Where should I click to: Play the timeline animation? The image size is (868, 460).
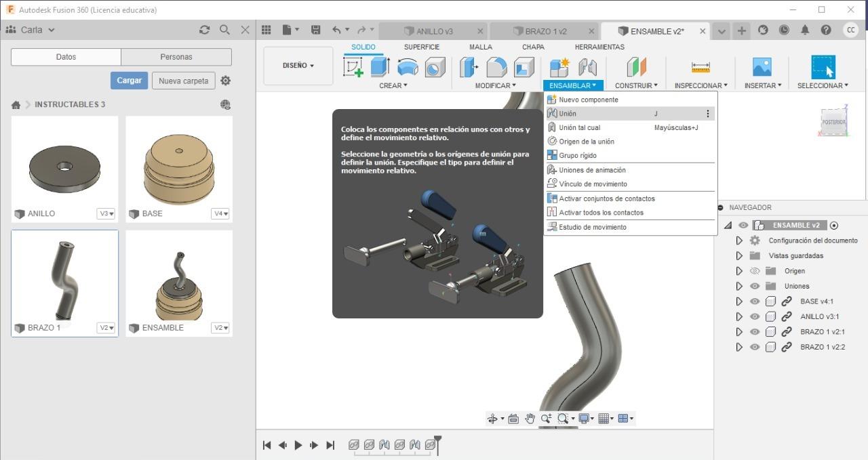pos(298,445)
